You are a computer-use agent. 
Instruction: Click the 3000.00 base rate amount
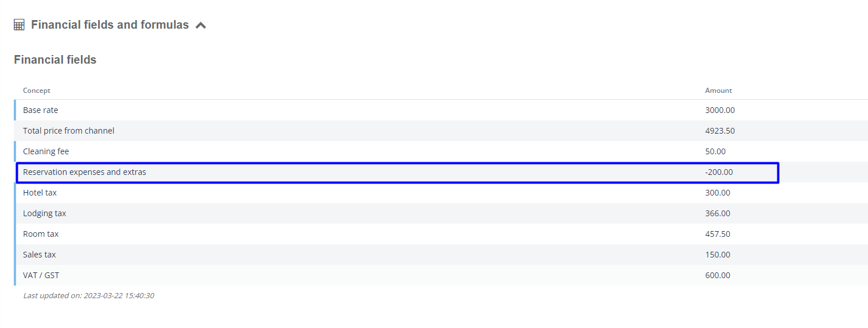[720, 110]
